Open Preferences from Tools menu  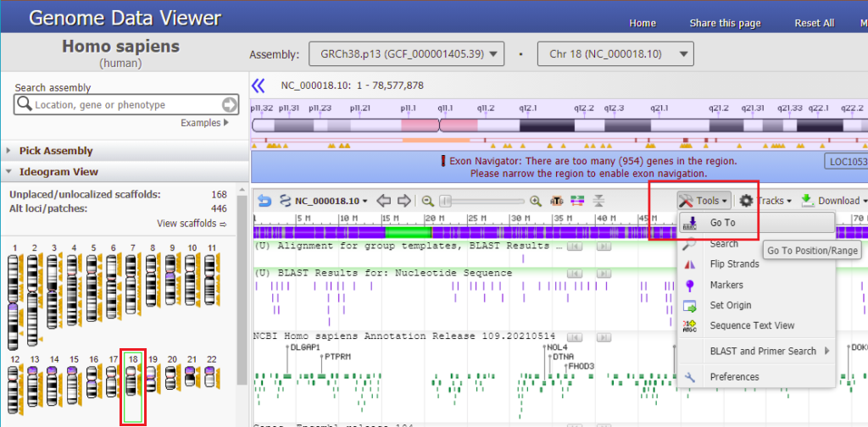[756, 377]
